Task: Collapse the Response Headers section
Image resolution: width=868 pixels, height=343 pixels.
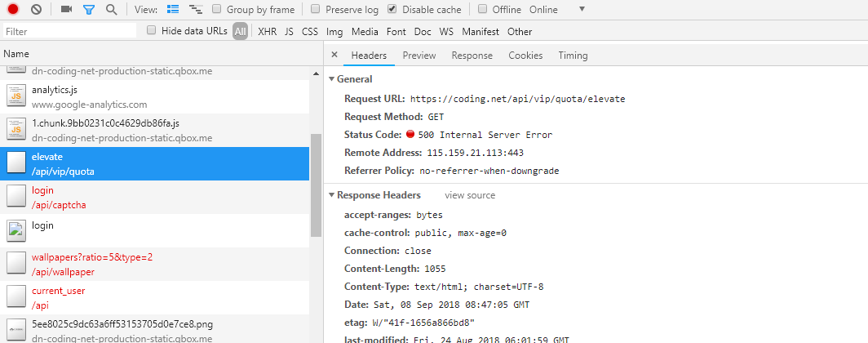Action: tap(331, 195)
